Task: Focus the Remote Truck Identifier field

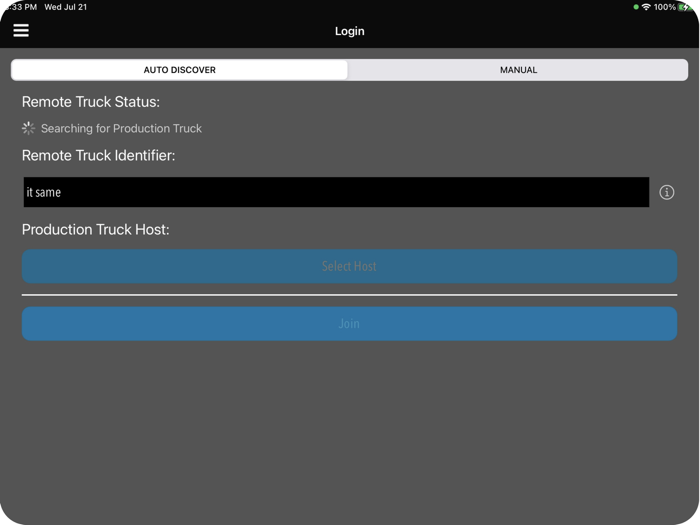Action: coord(336,192)
